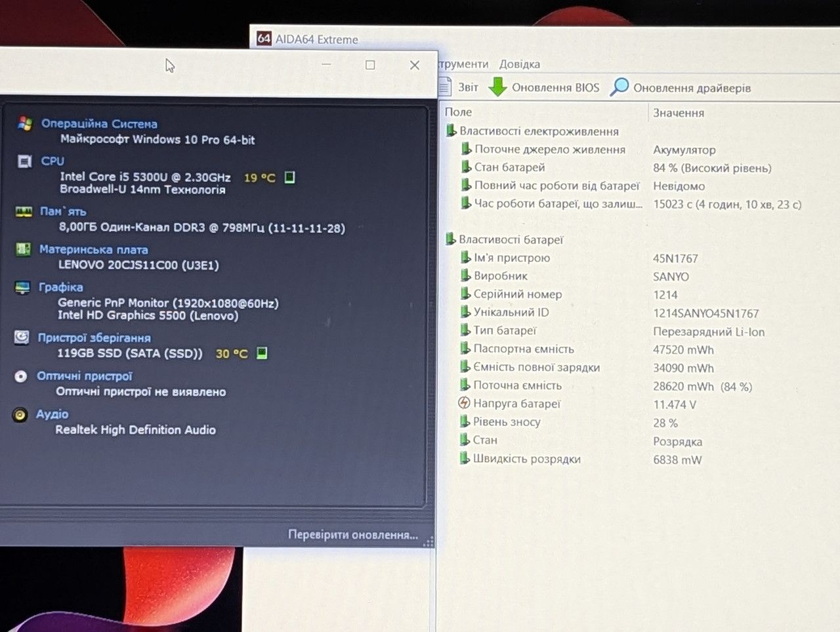Click the CPU chip icon
Image resolution: width=840 pixels, height=632 pixels.
click(24, 161)
